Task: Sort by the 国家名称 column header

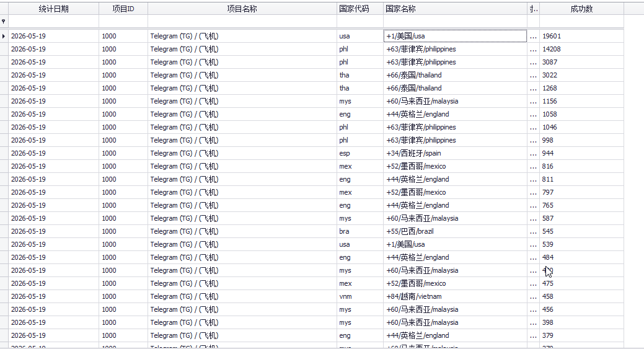Action: [455, 9]
